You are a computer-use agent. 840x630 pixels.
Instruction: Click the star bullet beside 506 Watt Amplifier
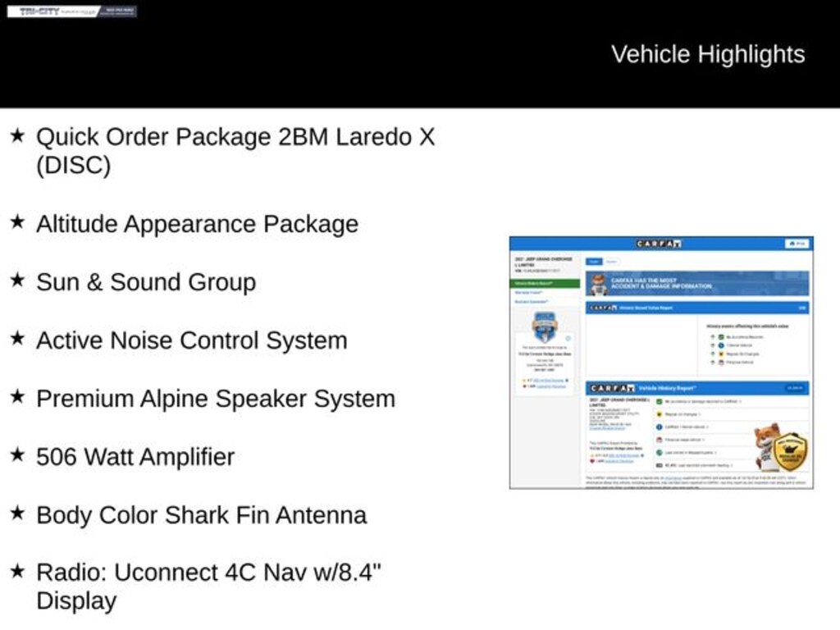tap(17, 455)
